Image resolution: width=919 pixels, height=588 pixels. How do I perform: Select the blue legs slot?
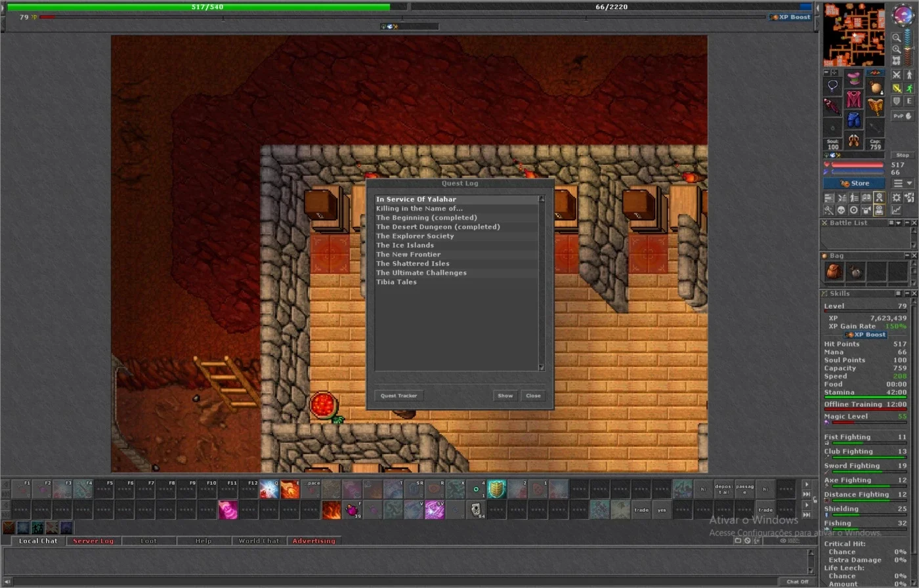(x=853, y=119)
